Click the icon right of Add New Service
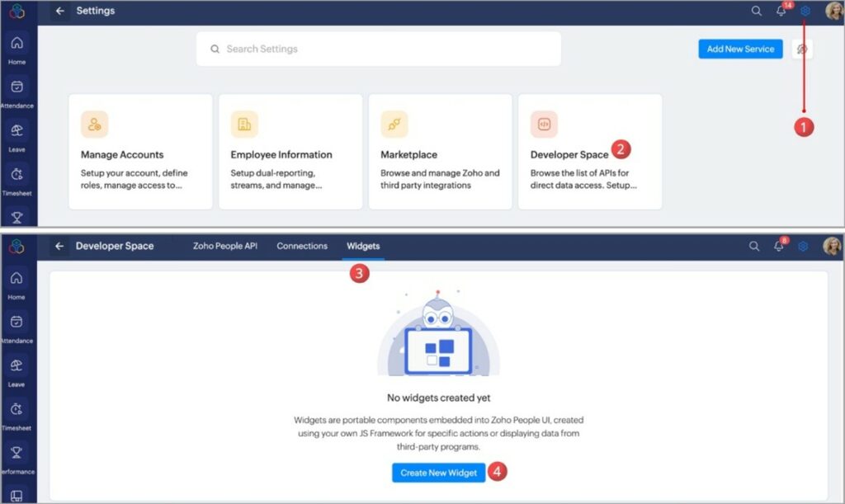845x504 pixels. tap(800, 49)
